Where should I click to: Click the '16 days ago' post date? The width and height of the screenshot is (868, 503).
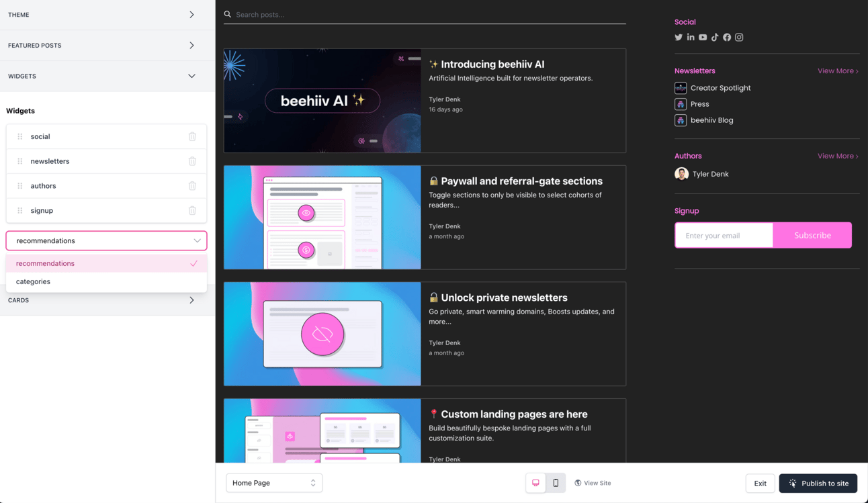click(446, 109)
